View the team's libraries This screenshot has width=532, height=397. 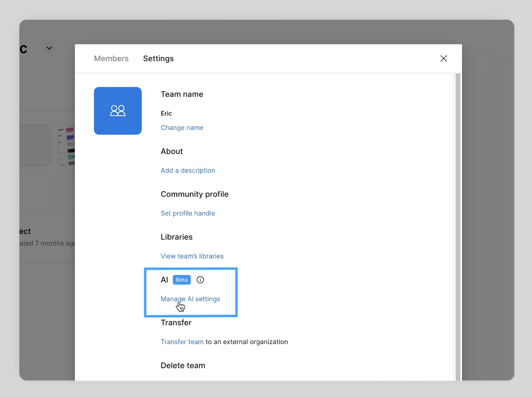(192, 256)
